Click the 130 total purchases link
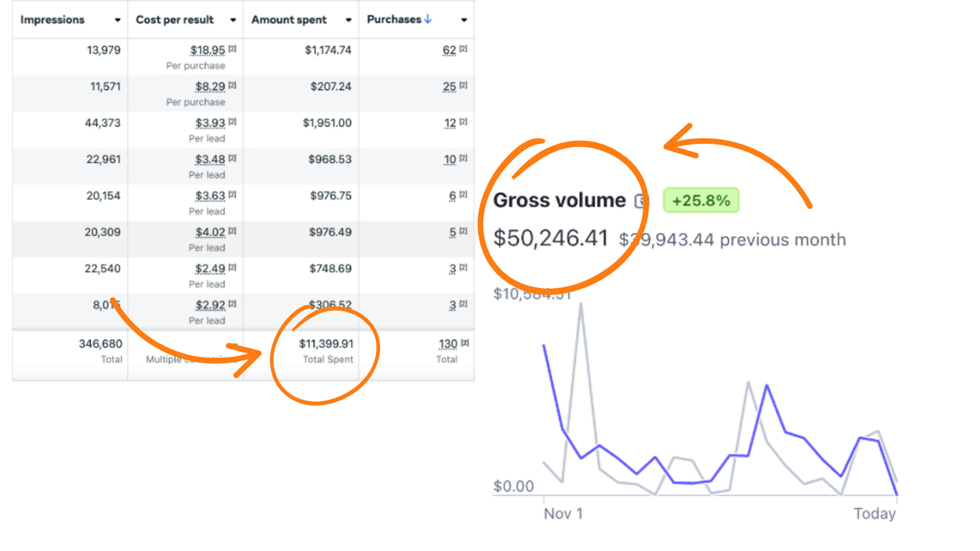Image resolution: width=980 pixels, height=551 pixels. click(448, 344)
